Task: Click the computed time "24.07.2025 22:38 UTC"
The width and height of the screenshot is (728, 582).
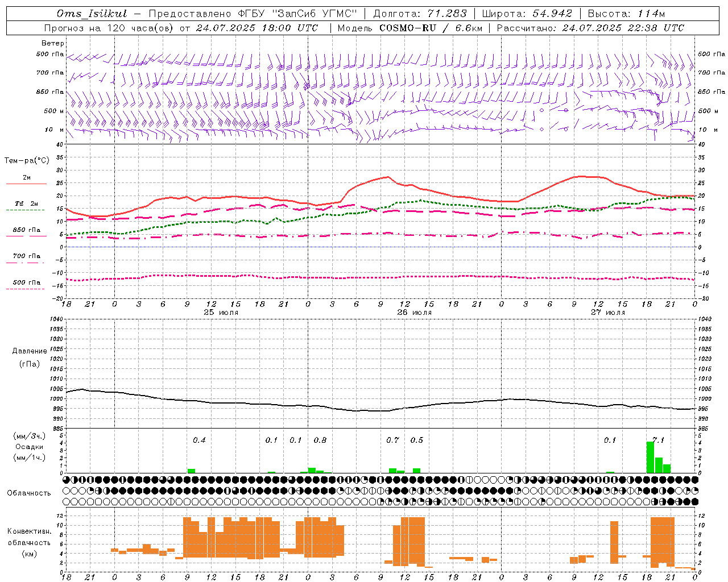Action: click(623, 28)
